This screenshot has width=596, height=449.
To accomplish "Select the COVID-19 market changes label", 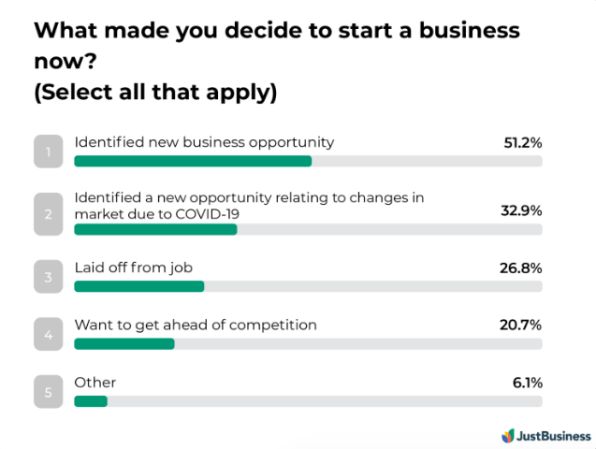I will [249, 206].
